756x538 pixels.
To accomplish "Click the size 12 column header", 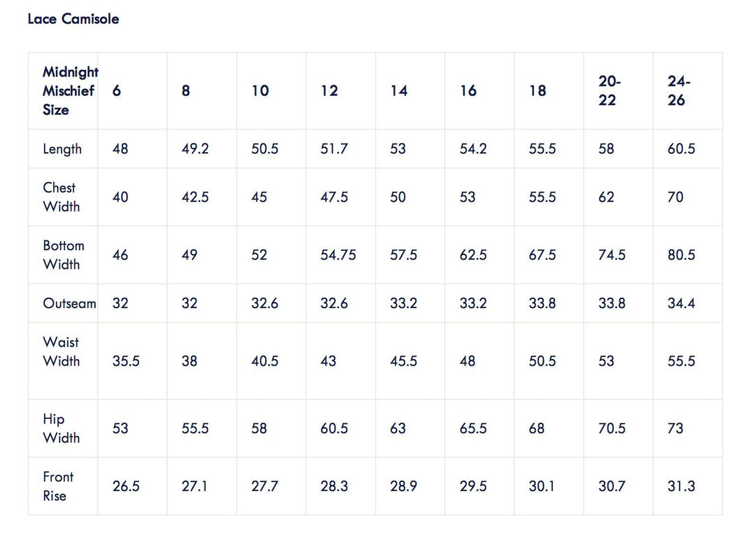I will click(329, 91).
